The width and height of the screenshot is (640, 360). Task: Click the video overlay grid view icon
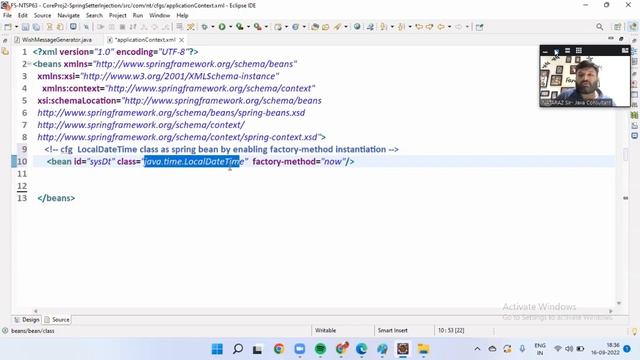tap(579, 51)
